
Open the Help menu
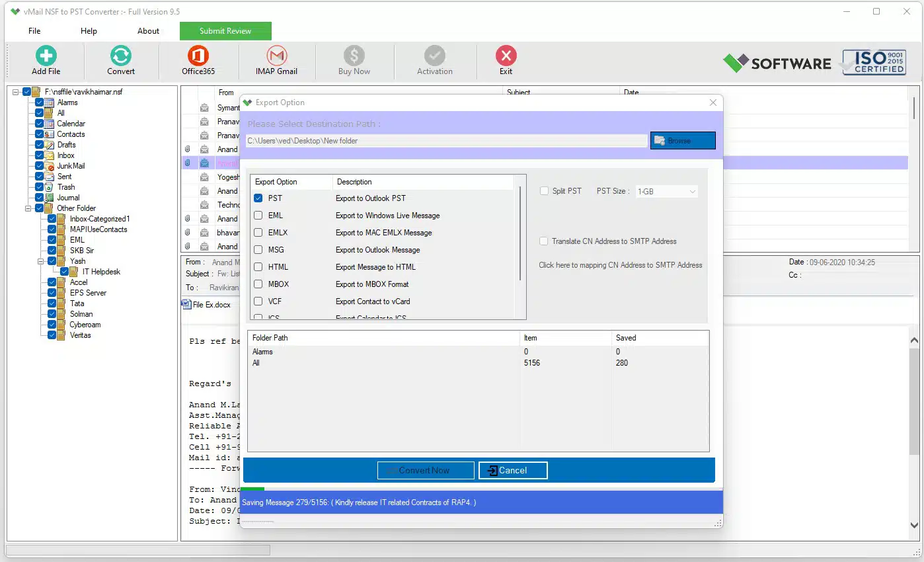[89, 30]
